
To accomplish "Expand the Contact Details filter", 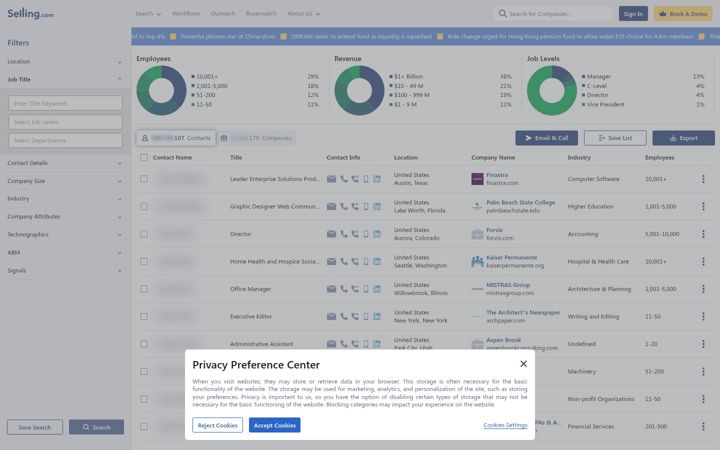I will [x=65, y=163].
